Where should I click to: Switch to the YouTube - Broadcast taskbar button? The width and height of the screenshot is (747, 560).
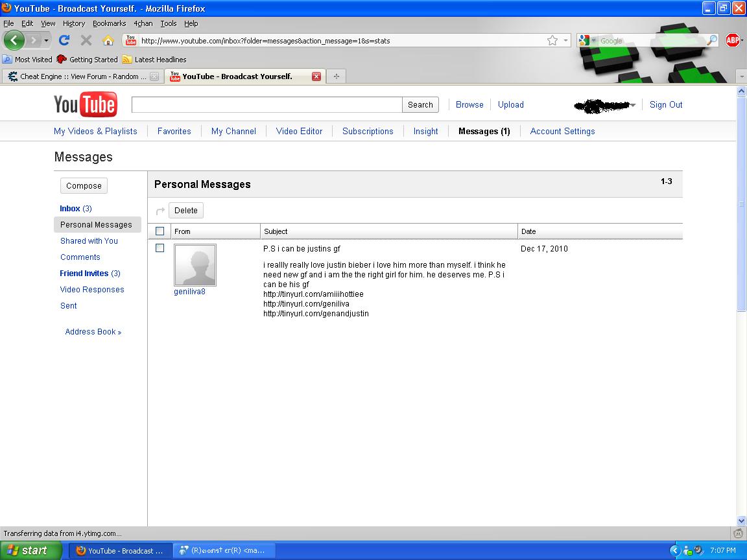click(x=119, y=550)
